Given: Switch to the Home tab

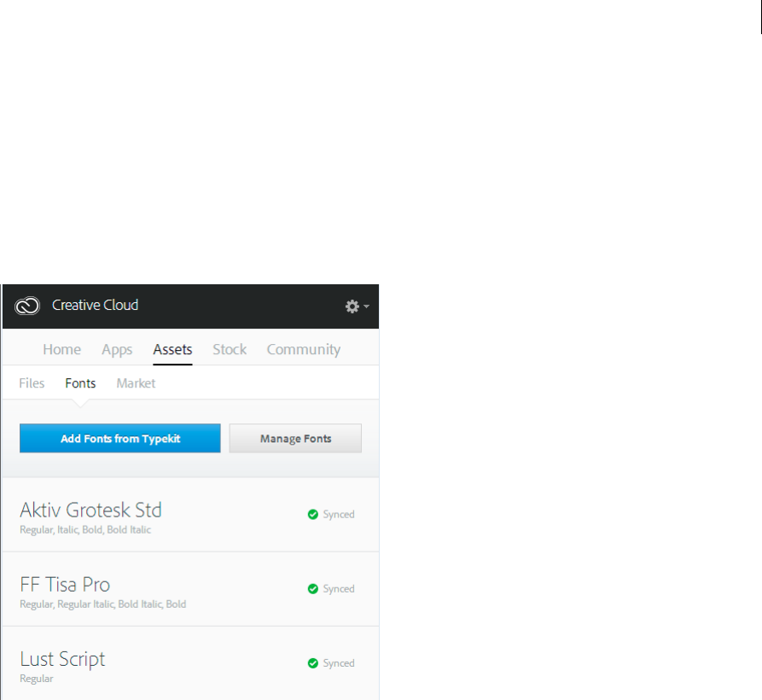Looking at the screenshot, I should click(61, 349).
